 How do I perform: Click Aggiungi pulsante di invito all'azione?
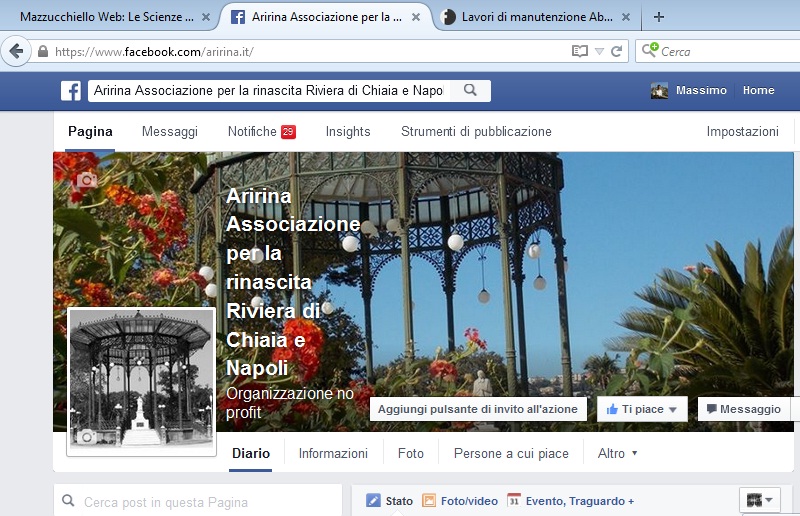point(478,409)
